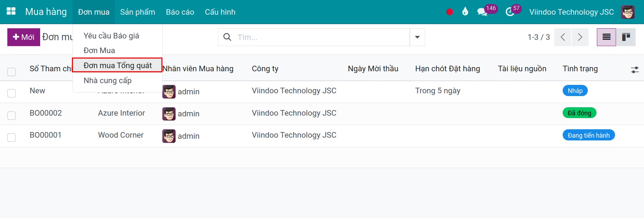The image size is (644, 218).
Task: Click Viindoo Technology JSC in BO00001 row
Action: click(x=294, y=135)
